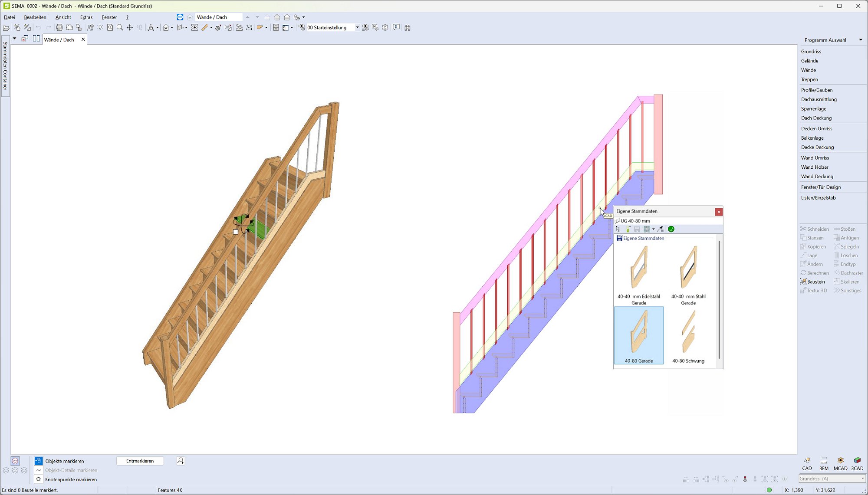Open the Bearbeiten menu
This screenshot has width=868, height=495.
[35, 17]
